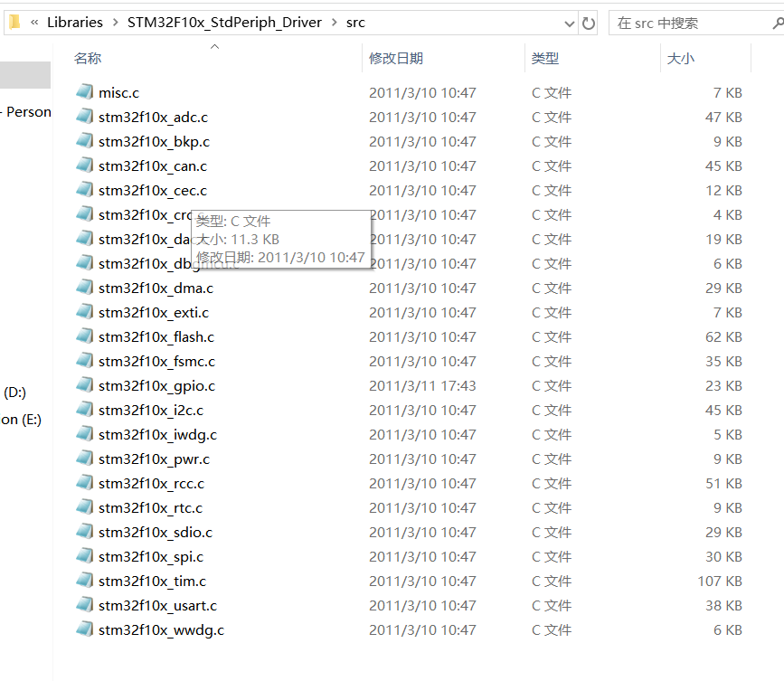Select the stm32f10x_rtc.c file icon

click(84, 507)
